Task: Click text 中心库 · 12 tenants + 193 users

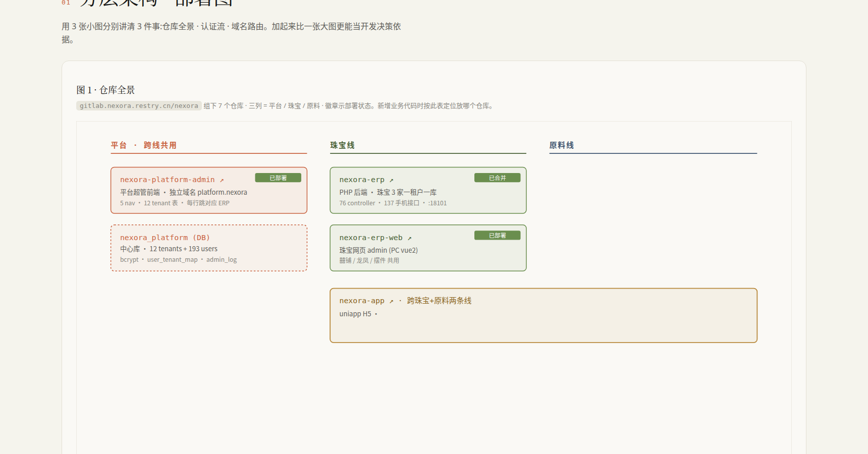Action: [x=169, y=249]
